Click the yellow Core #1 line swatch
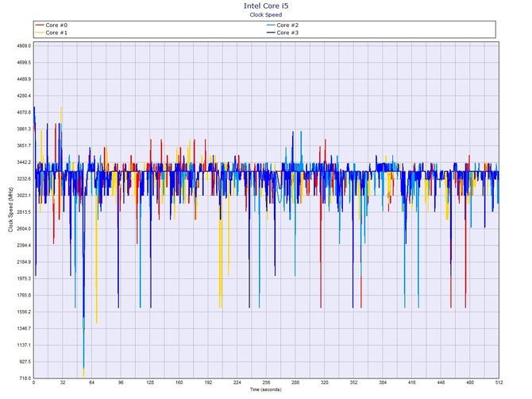 (x=40, y=33)
